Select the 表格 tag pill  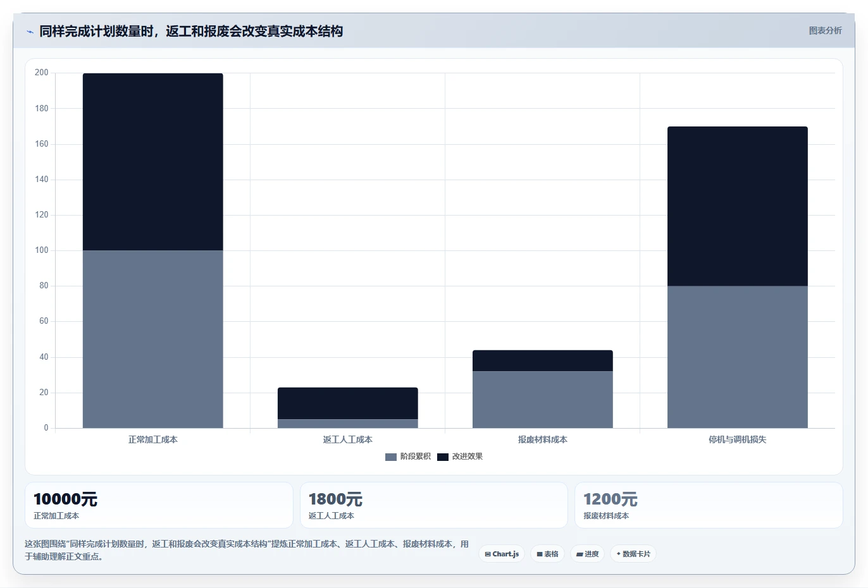coord(548,554)
